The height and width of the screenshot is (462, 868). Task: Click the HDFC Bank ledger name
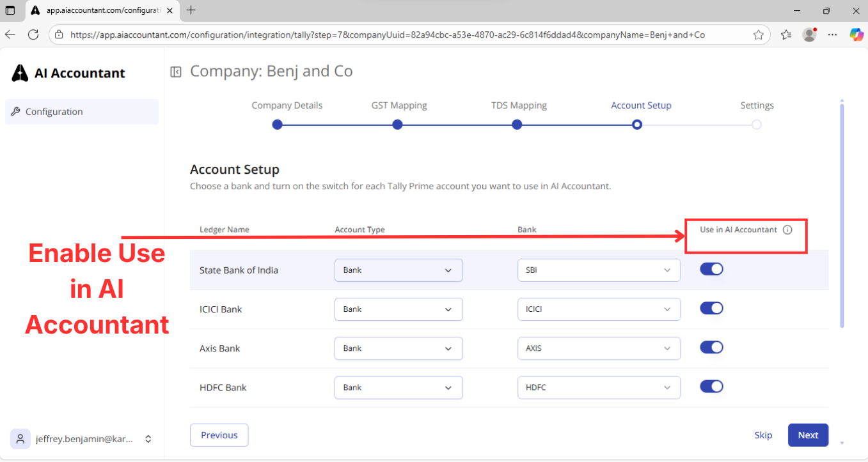click(223, 387)
